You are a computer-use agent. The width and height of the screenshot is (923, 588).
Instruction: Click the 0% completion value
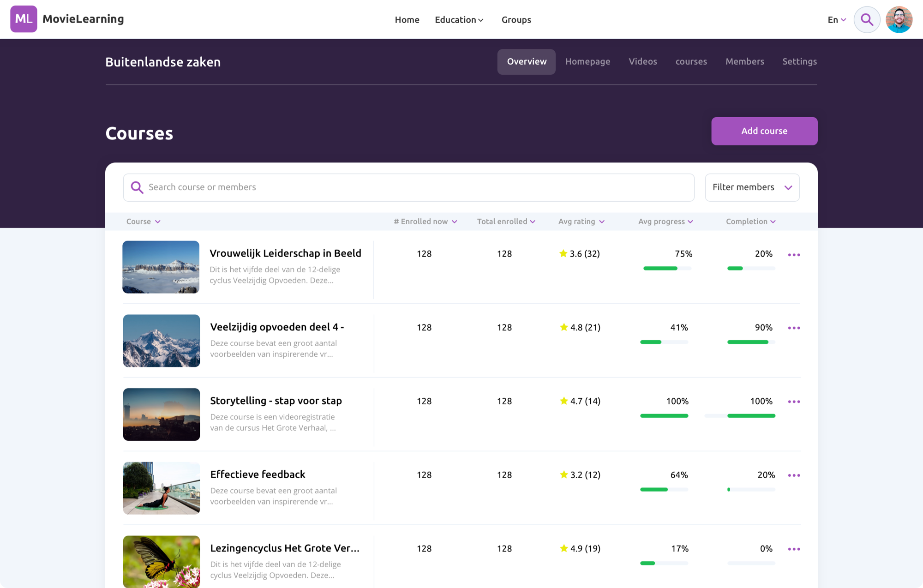[766, 548]
